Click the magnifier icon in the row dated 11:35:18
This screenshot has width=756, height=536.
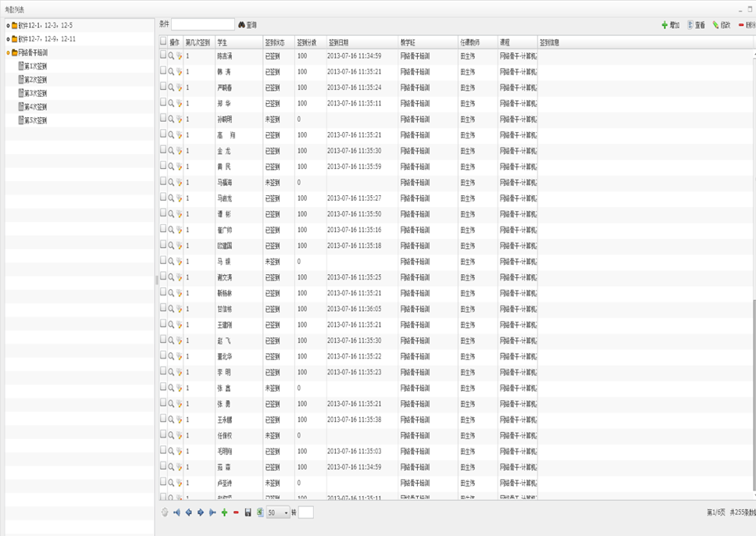point(171,245)
